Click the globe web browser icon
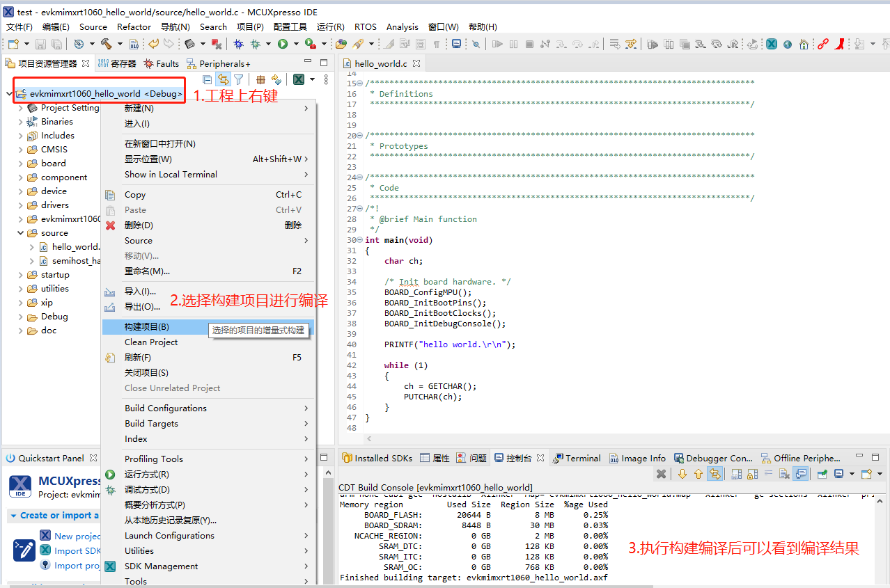Screen dimensions: 890x588 point(788,44)
